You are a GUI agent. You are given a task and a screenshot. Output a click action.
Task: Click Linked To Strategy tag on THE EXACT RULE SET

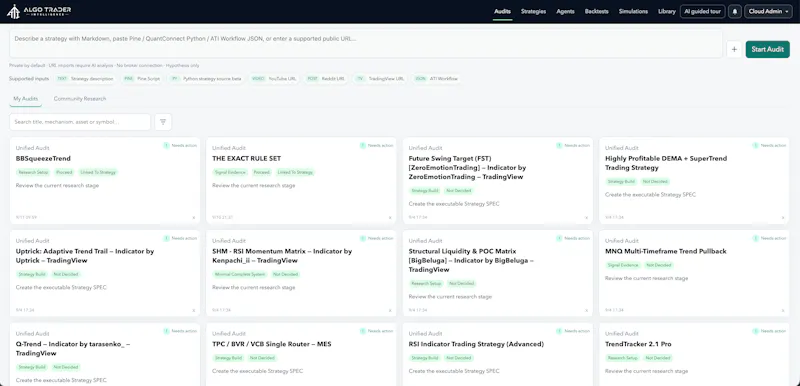click(x=295, y=172)
